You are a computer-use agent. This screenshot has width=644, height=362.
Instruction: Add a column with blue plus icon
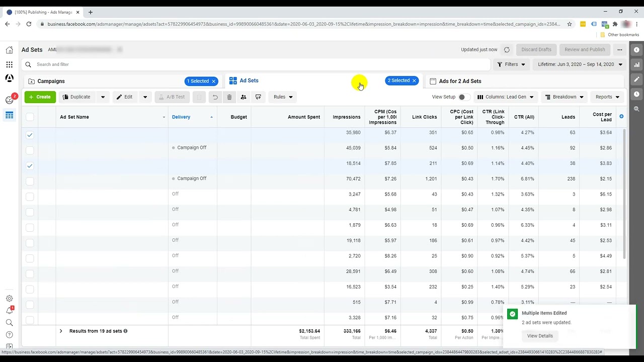[x=621, y=117]
